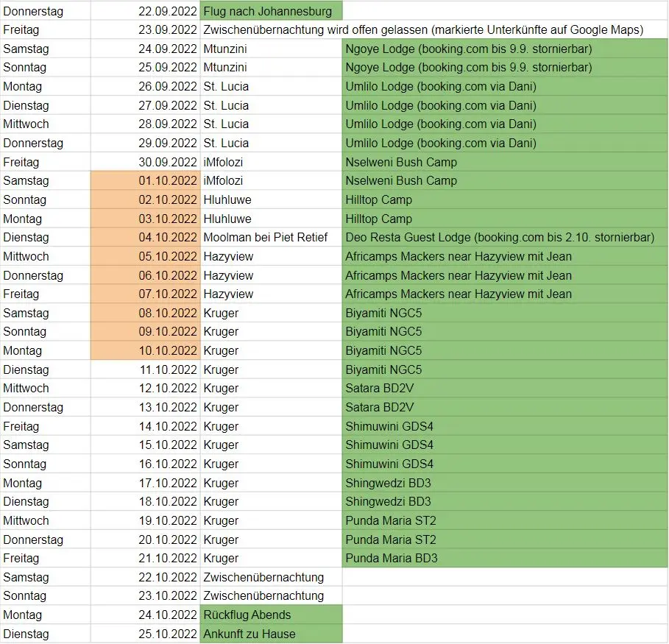The height and width of the screenshot is (644, 669).
Task: Select the Umlilo Lodge cell for 29.09.2022
Action: coord(505,143)
